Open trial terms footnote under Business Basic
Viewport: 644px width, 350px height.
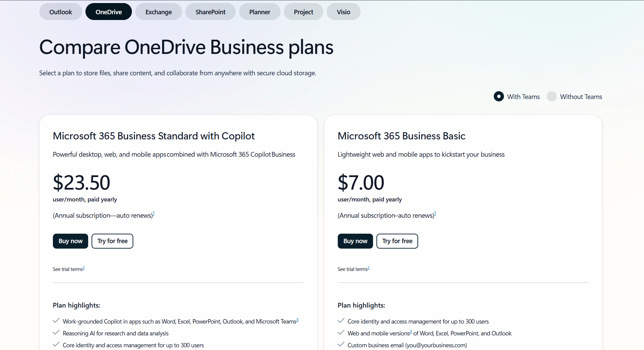(x=368, y=268)
